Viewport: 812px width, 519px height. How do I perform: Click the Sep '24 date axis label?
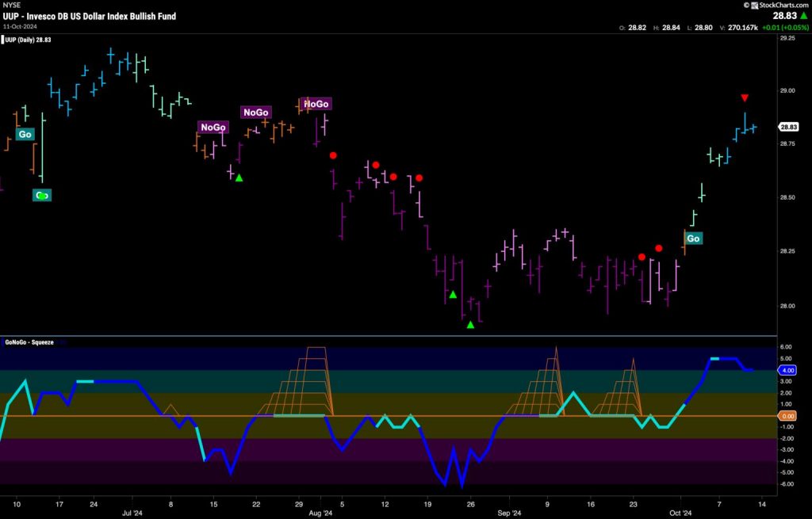click(x=510, y=513)
